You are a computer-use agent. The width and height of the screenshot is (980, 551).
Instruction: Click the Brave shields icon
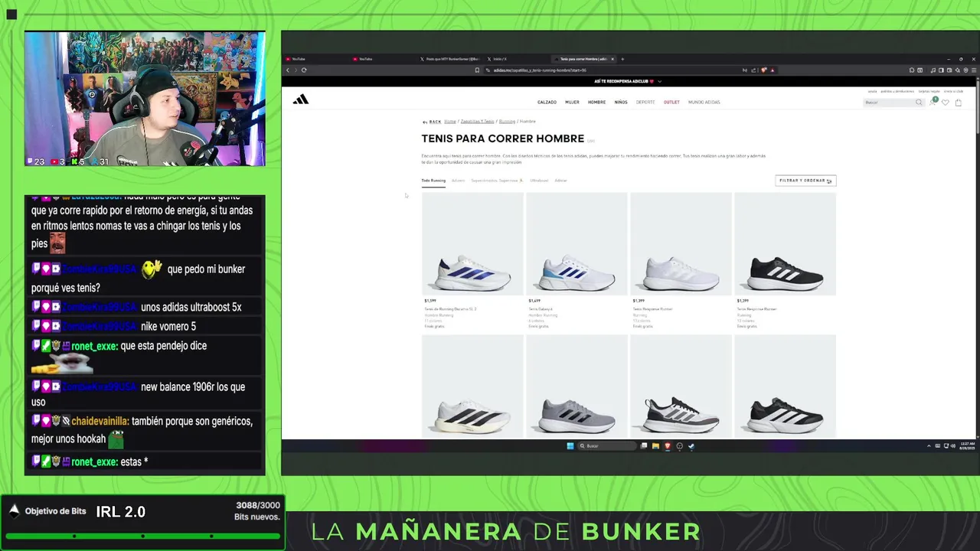click(764, 70)
